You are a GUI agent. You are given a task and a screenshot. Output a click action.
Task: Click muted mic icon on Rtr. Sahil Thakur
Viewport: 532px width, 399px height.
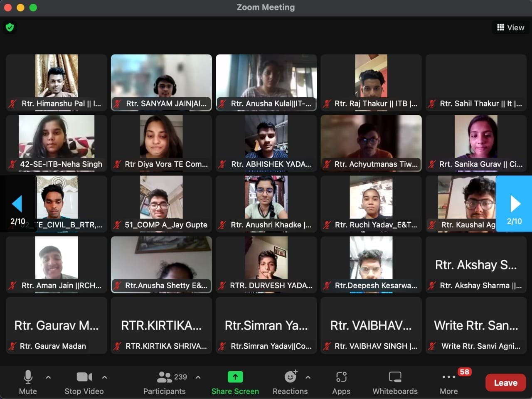[433, 103]
